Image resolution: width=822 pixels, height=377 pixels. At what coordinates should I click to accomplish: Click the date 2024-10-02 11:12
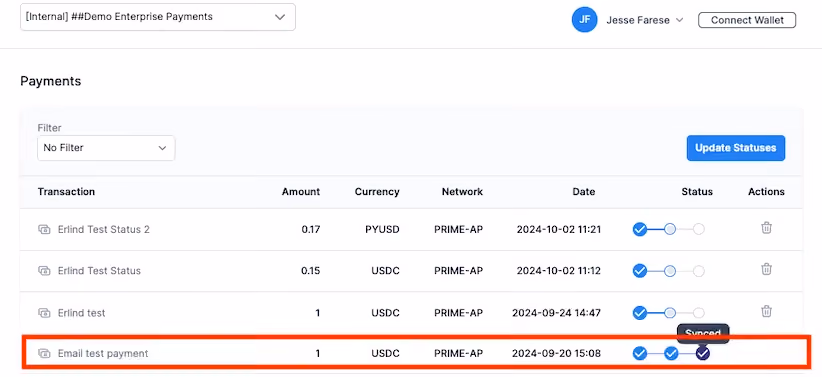[x=558, y=271]
